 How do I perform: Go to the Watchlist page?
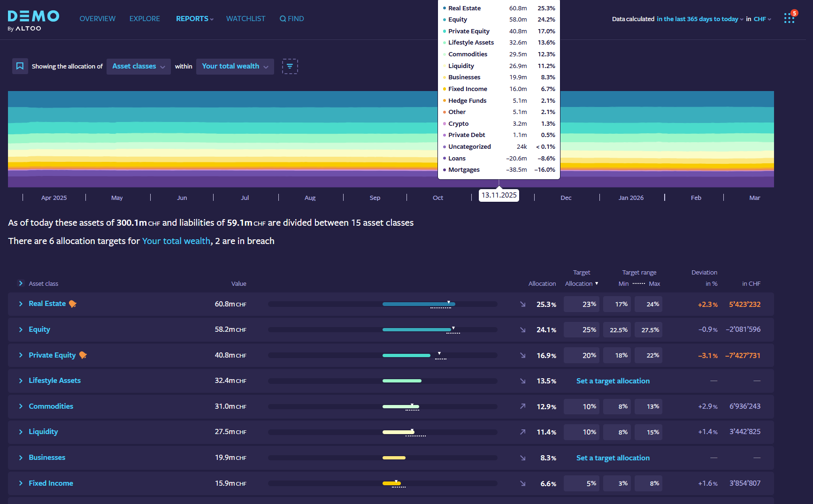[x=245, y=19]
